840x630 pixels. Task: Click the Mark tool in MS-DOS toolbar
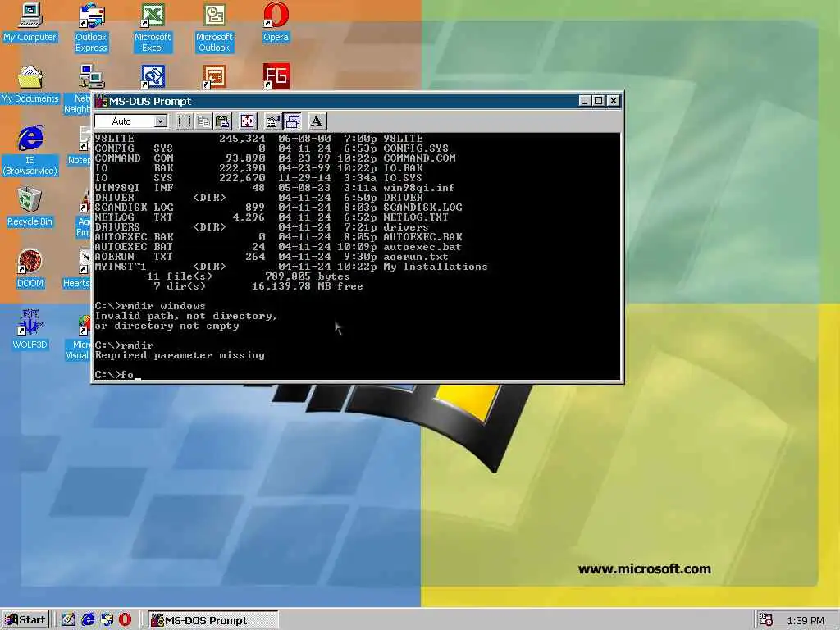pyautogui.click(x=185, y=121)
